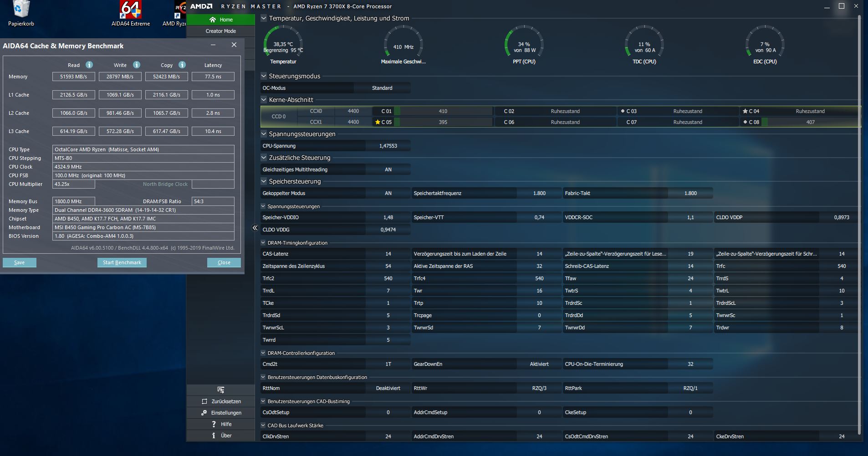Switch to Creator Mode profile
The width and height of the screenshot is (868, 456).
[221, 31]
